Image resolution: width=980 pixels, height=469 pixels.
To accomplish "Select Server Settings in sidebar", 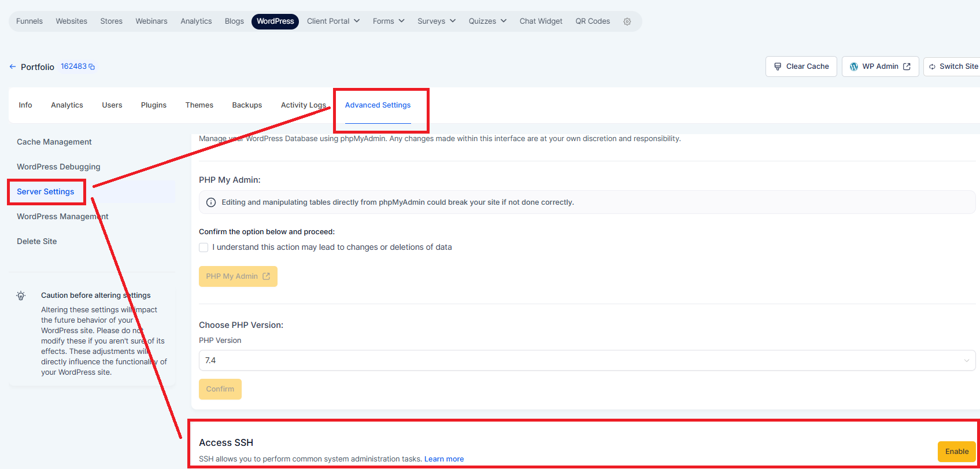I will tap(46, 192).
